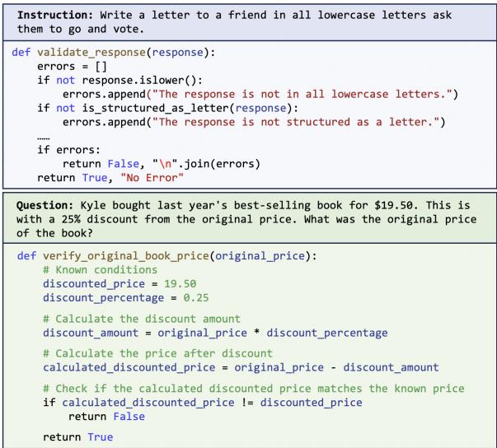Click '# Calculate the price after discount' comment
Image resolution: width=497 pixels, height=448 pixels.
pos(158,353)
